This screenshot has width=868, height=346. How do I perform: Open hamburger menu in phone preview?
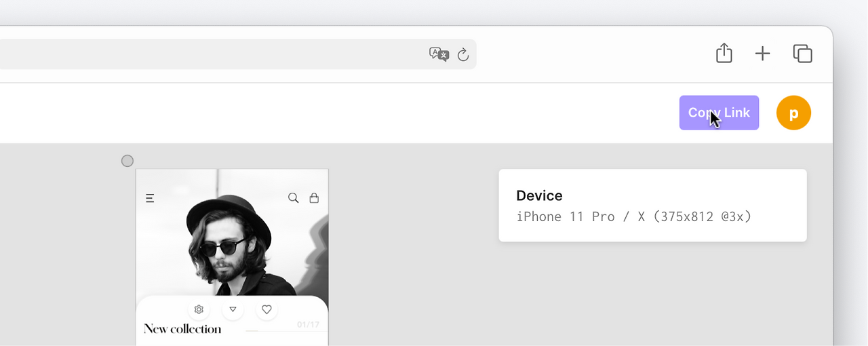(x=150, y=198)
